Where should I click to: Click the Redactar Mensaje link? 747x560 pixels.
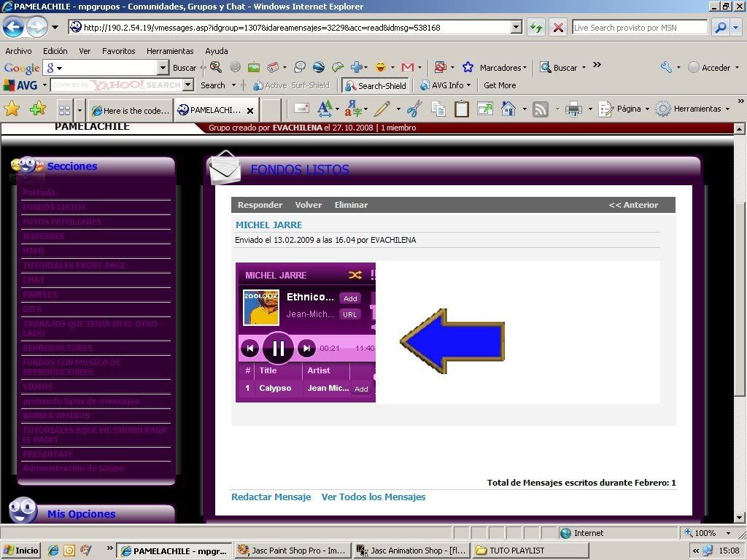(271, 497)
